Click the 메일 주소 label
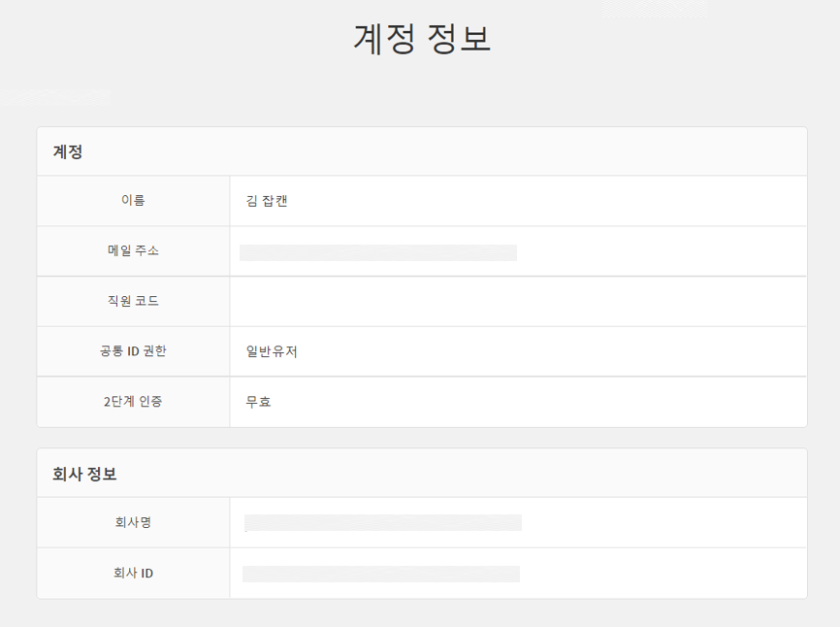840x627 pixels. point(133,250)
